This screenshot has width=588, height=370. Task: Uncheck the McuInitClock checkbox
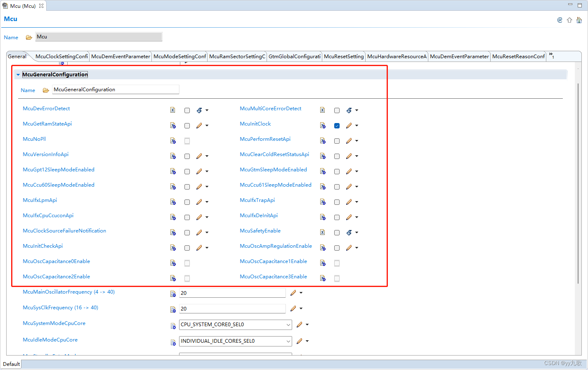[337, 126]
